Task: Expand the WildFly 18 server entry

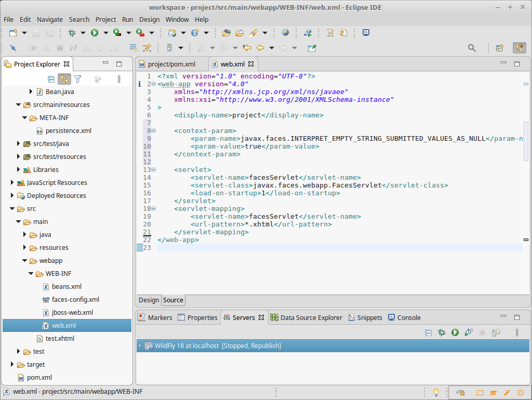Action: pos(140,346)
